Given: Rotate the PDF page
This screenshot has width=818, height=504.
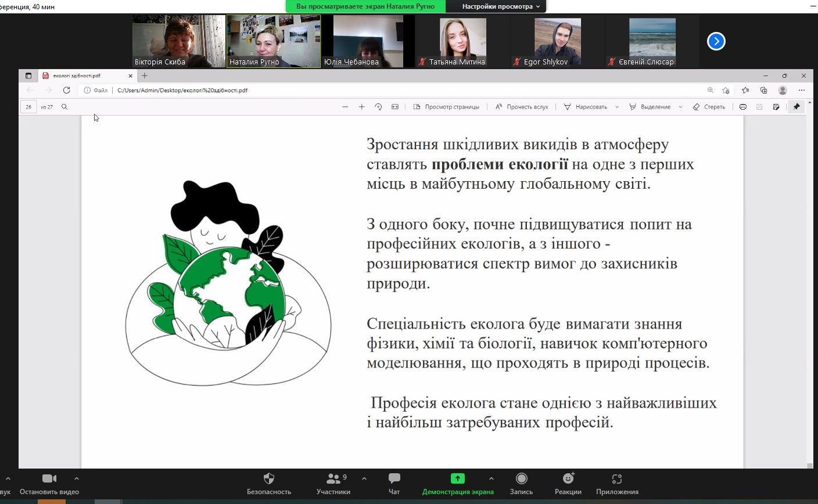Looking at the screenshot, I should (378, 107).
